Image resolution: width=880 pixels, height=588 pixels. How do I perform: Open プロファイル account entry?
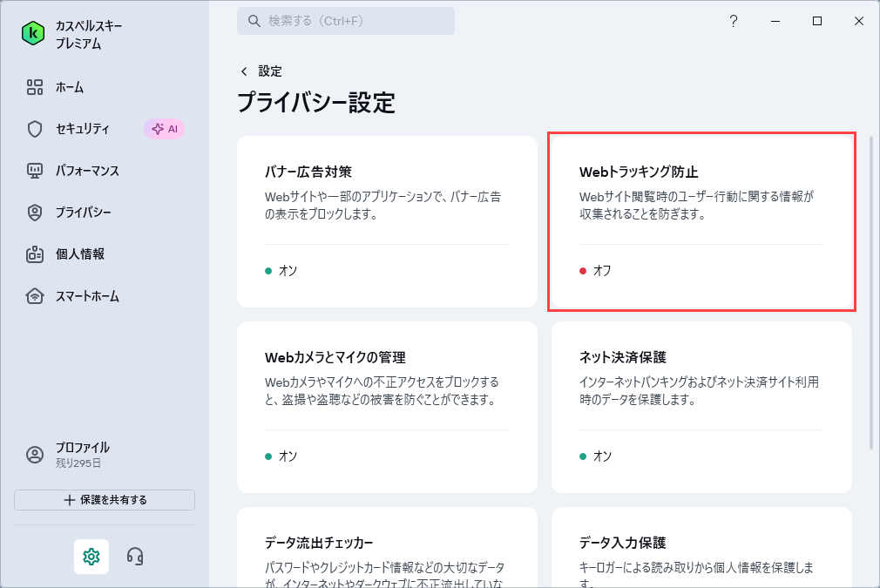[82, 455]
